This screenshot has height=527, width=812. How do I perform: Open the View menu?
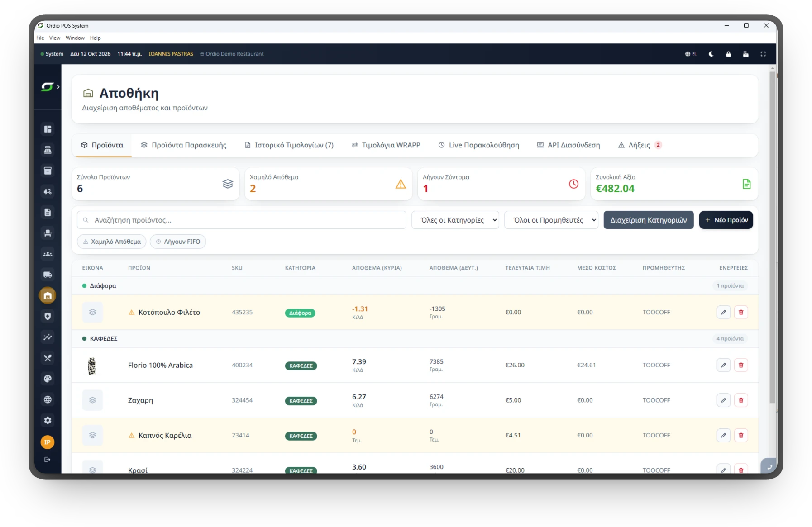[x=55, y=38]
